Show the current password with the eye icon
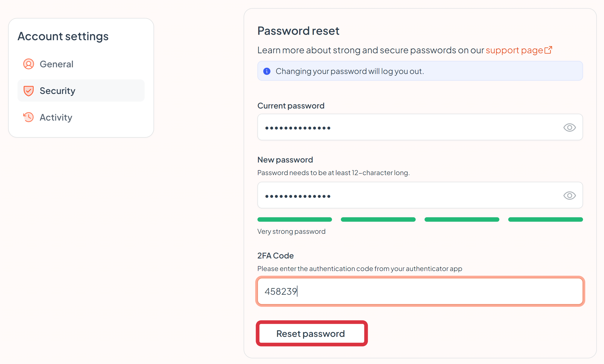Viewport: 604px width, 364px height. click(x=569, y=127)
